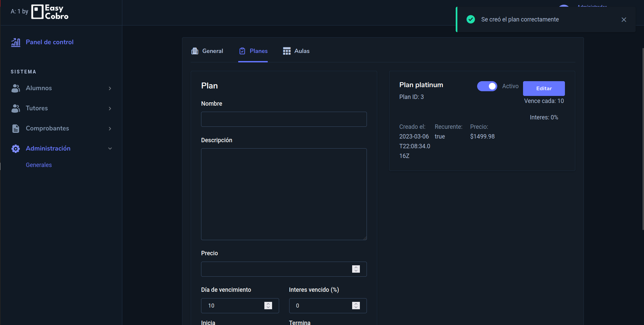This screenshot has height=325, width=644.
Task: Select the Tutores icon in the sidebar
Action: pyautogui.click(x=15, y=108)
